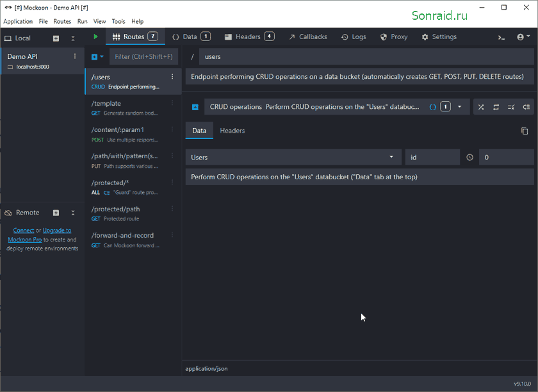The image size is (538, 392).
Task: Switch to the Routes tab
Action: pos(135,37)
